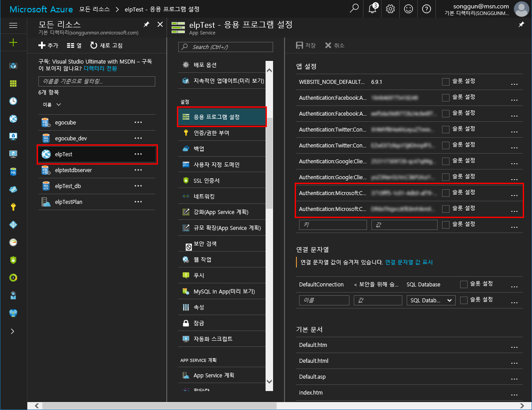Toggle slot setting for first Authentication:Twitter row
Image resolution: width=532 pixels, height=410 pixels.
[446, 129]
